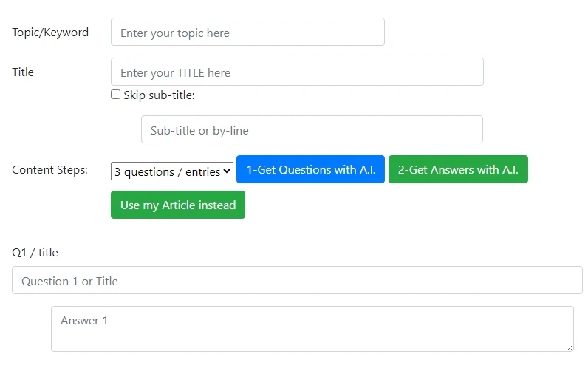Click inside the Answer 1 text area

[x=312, y=329]
